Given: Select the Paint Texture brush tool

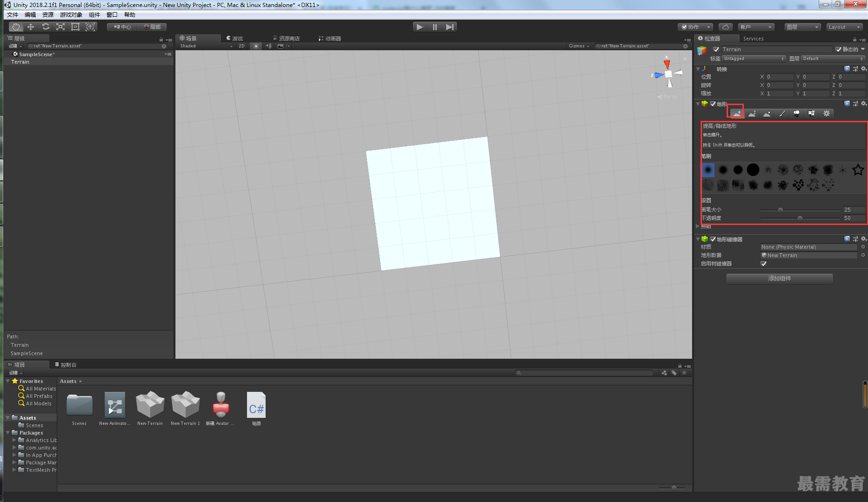Looking at the screenshot, I should click(x=782, y=113).
